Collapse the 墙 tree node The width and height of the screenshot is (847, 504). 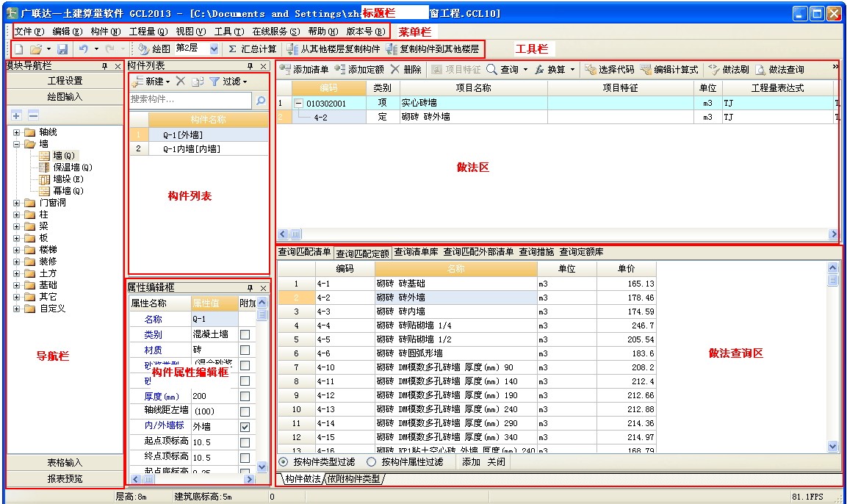pyautogui.click(x=16, y=144)
